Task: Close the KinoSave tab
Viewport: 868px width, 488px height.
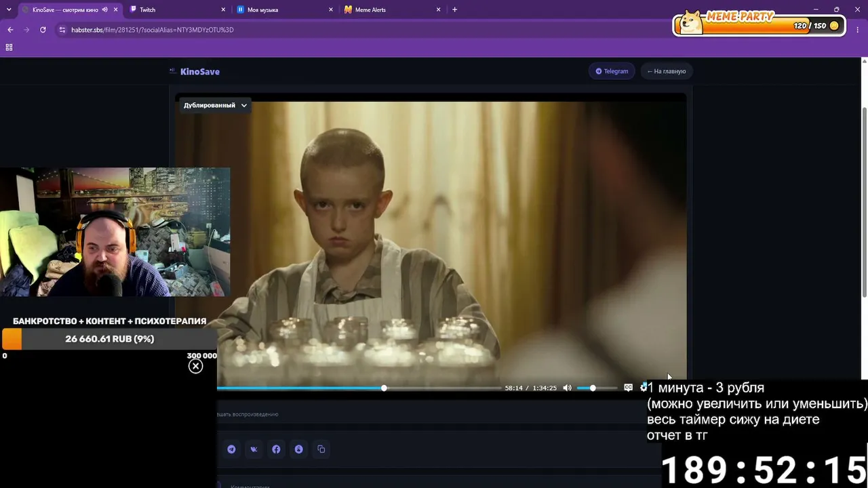Action: [115, 9]
